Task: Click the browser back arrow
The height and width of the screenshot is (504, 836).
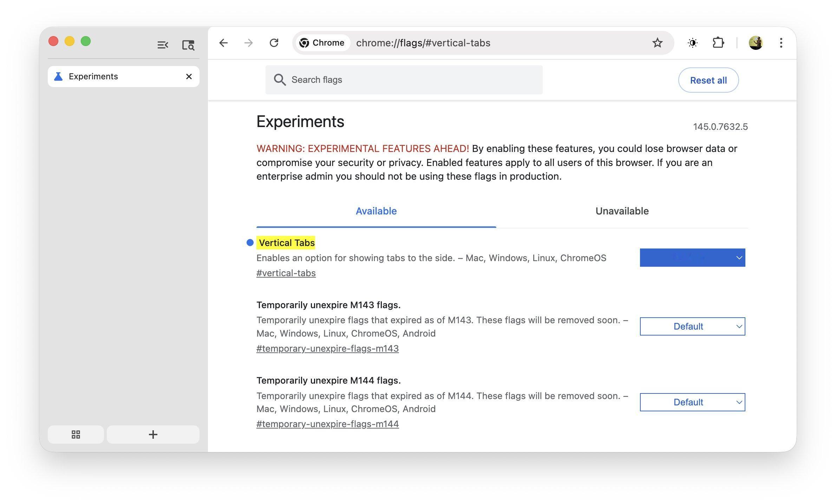Action: [224, 43]
